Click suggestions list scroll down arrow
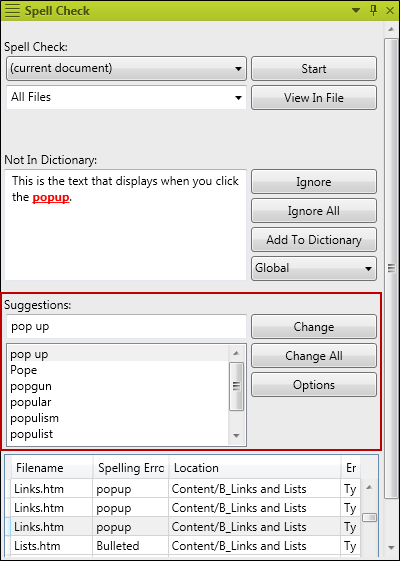400x561 pixels. click(236, 435)
